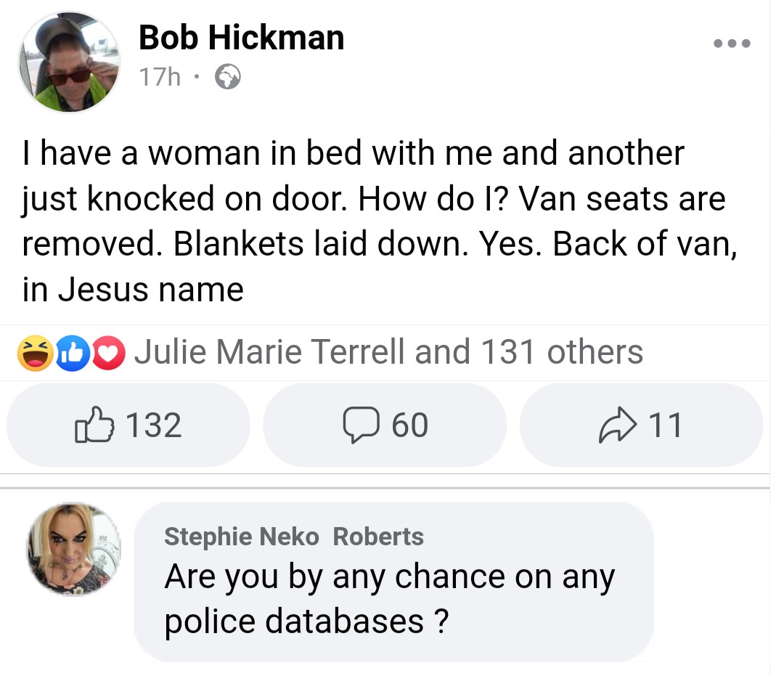The image size is (784, 676).
Task: Click the red Love reaction icon
Action: click(x=109, y=353)
